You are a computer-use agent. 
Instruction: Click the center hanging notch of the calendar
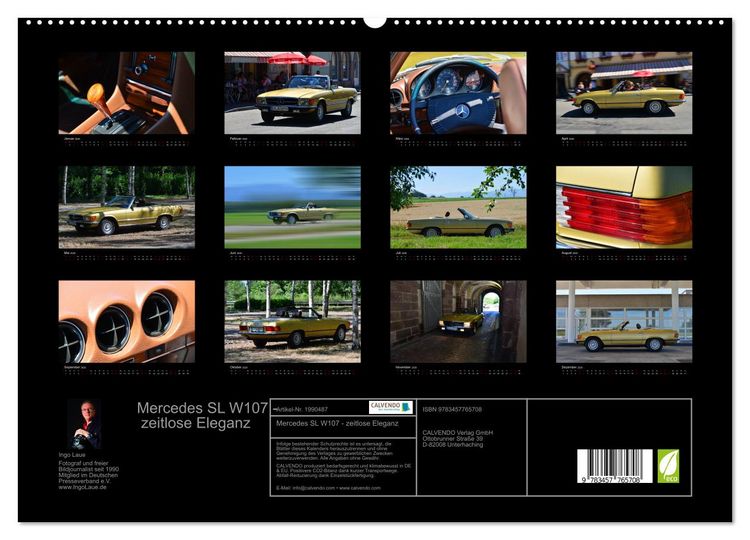[x=375, y=21]
